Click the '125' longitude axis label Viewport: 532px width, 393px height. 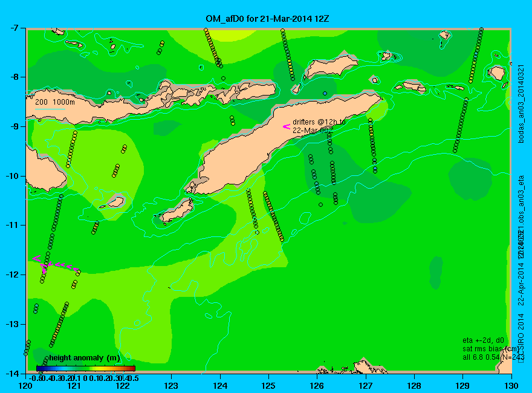point(268,386)
